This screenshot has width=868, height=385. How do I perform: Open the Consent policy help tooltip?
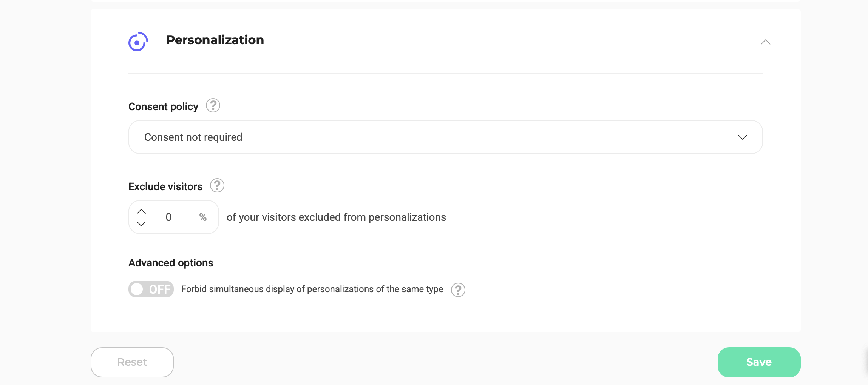213,106
